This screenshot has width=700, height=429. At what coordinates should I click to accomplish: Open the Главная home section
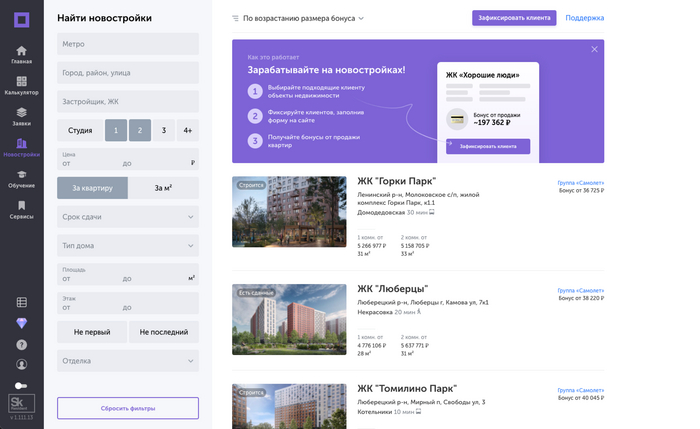(x=21, y=54)
